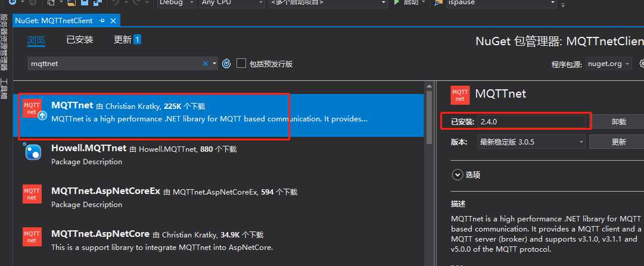The image size is (644, 266).
Task: Click the Howell.MQTTnet blue package icon
Action: pos(32,152)
